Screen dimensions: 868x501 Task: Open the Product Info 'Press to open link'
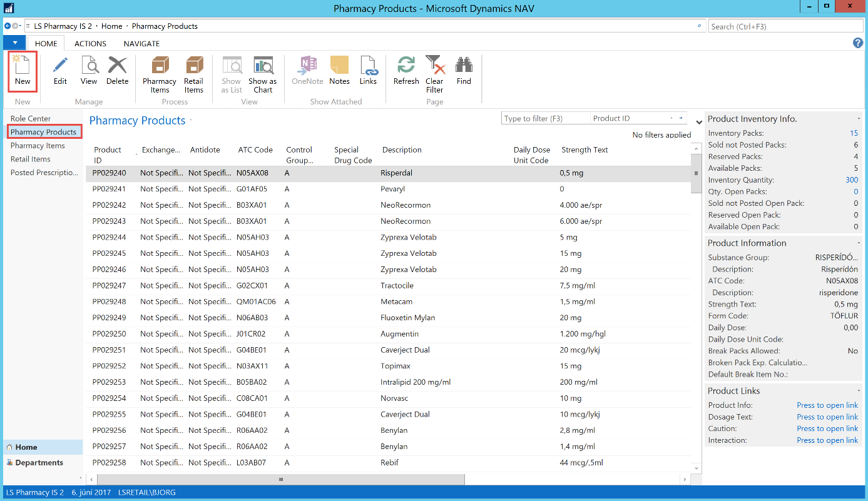tap(827, 405)
